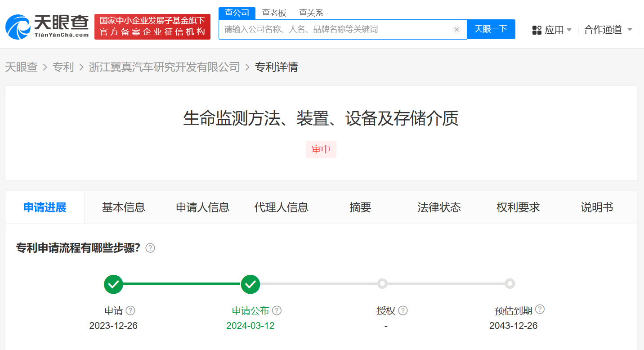The width and height of the screenshot is (644, 350).
Task: Click the 应用 grid icon
Action: pos(537,30)
